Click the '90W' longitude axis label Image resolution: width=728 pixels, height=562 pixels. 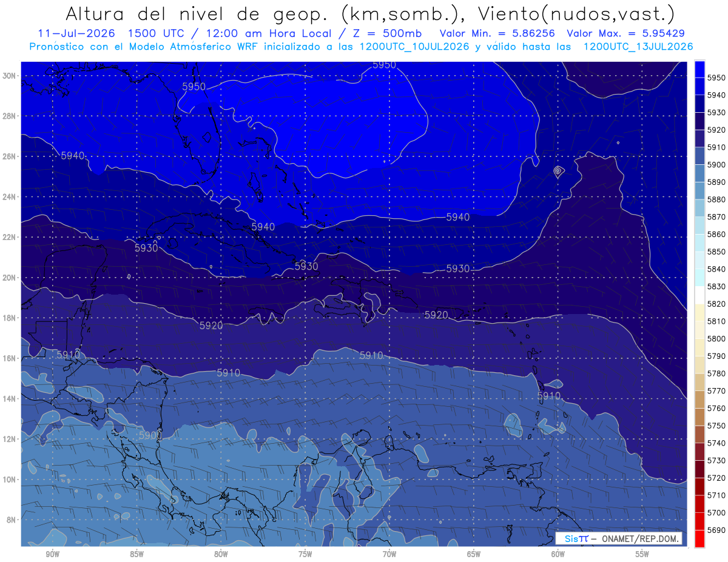[x=52, y=554]
